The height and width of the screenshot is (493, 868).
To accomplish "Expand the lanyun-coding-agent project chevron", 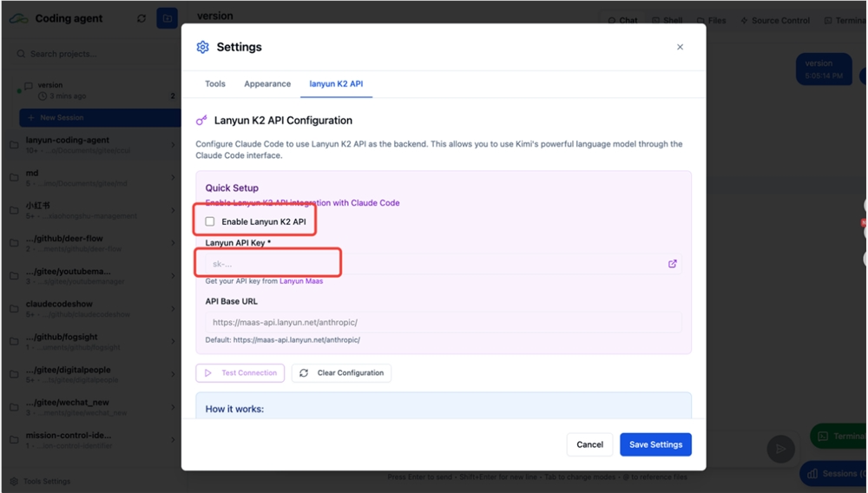I will 174,145.
